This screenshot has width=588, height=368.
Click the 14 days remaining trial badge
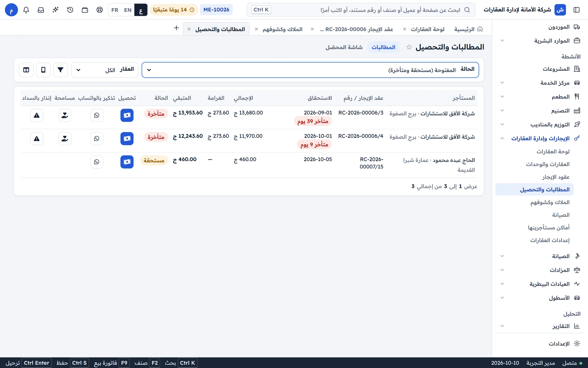(174, 10)
